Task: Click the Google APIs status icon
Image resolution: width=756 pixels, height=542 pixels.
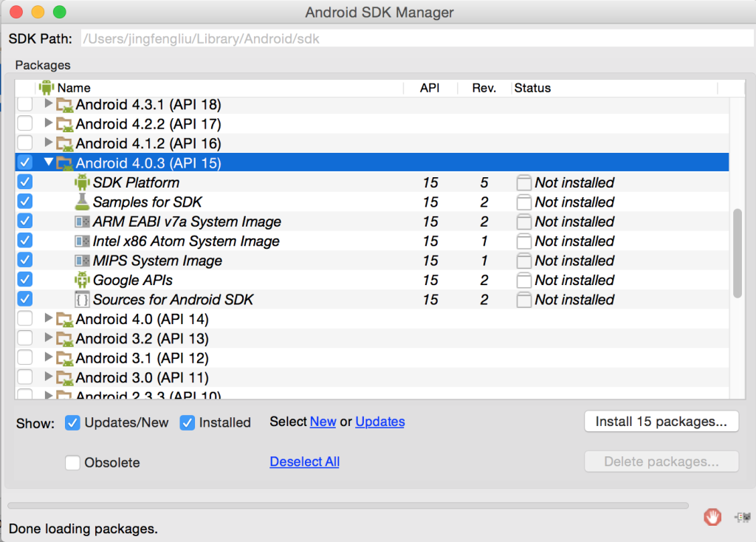Action: click(523, 280)
